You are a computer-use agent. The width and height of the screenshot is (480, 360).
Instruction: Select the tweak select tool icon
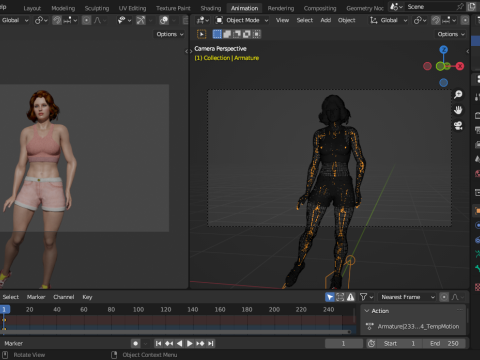[202, 34]
